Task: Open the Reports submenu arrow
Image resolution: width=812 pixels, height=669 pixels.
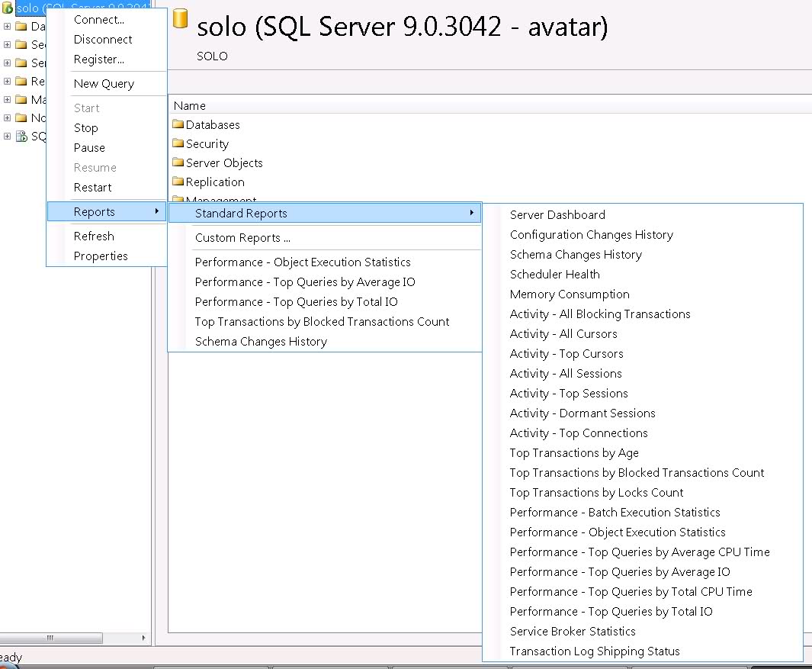Action: tap(156, 211)
